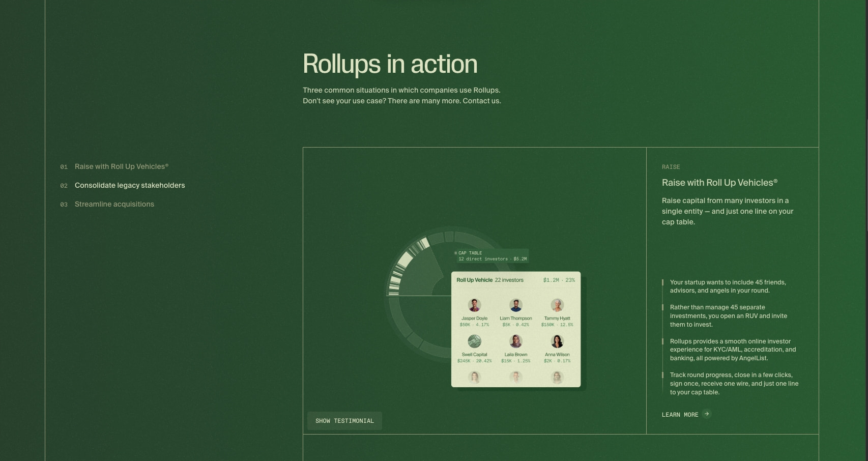Click 'Rollups provides a smooth online investor' bullet
868x461 pixels.
(733, 350)
